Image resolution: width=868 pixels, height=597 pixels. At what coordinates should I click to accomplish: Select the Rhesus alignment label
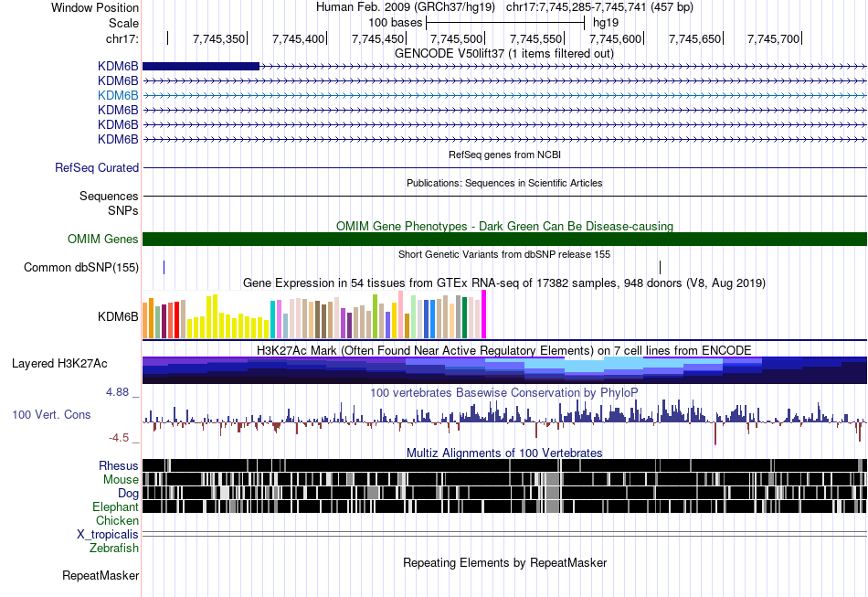click(x=119, y=465)
